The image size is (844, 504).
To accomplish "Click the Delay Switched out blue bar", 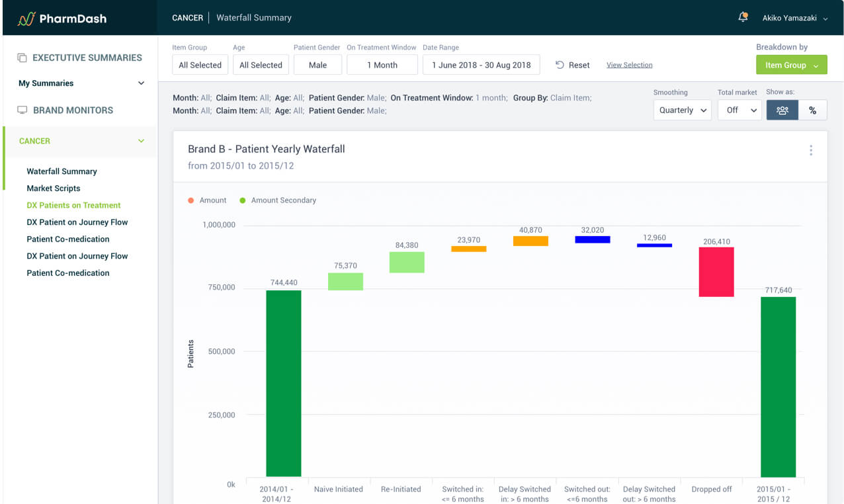I will pyautogui.click(x=654, y=245).
